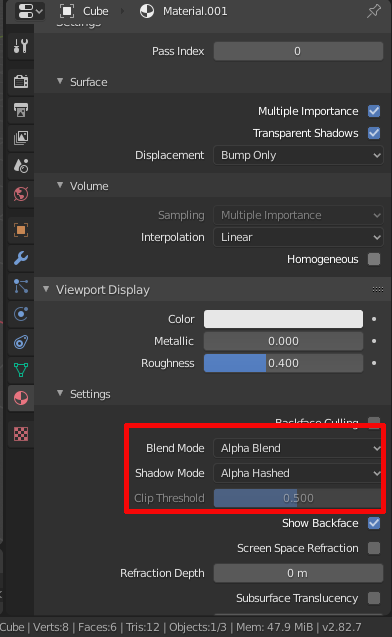Open the Object Constraints tab
Viewport: 392px width, 637px height.
[21, 342]
